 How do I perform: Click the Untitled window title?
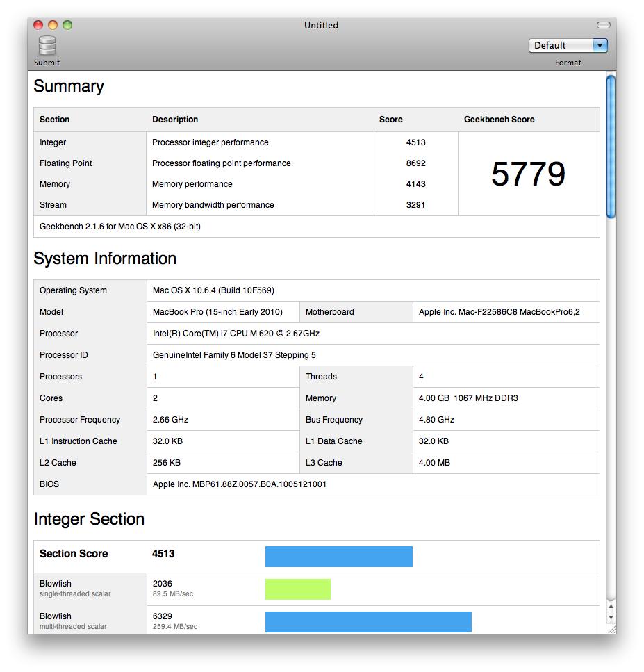click(x=322, y=25)
